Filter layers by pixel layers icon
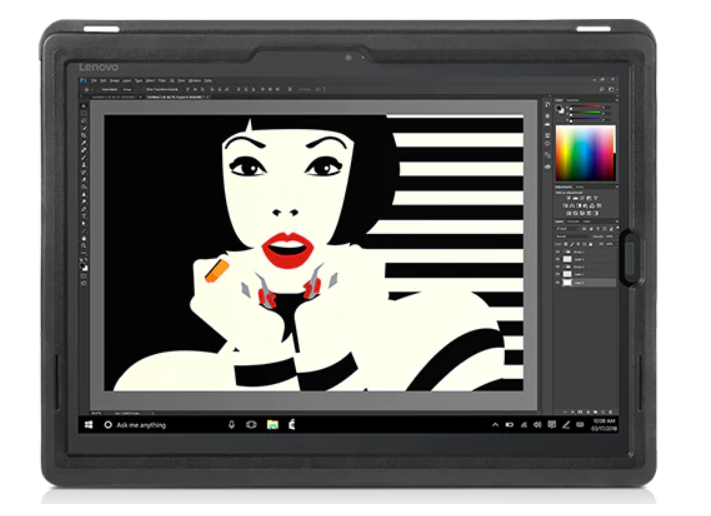This screenshot has width=711, height=516. (x=584, y=229)
